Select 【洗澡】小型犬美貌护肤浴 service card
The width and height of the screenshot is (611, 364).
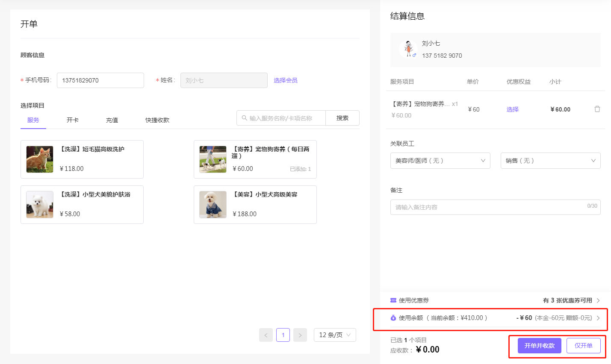pyautogui.click(x=82, y=205)
